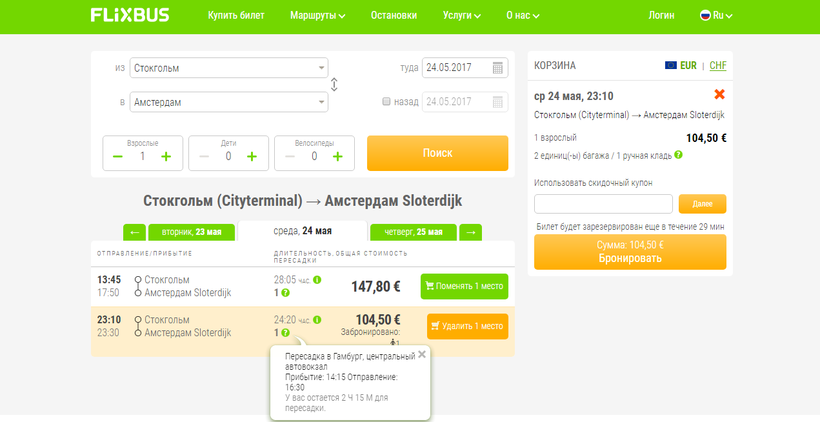Switch cart currency to CHF
The width and height of the screenshot is (820, 422).
point(718,65)
